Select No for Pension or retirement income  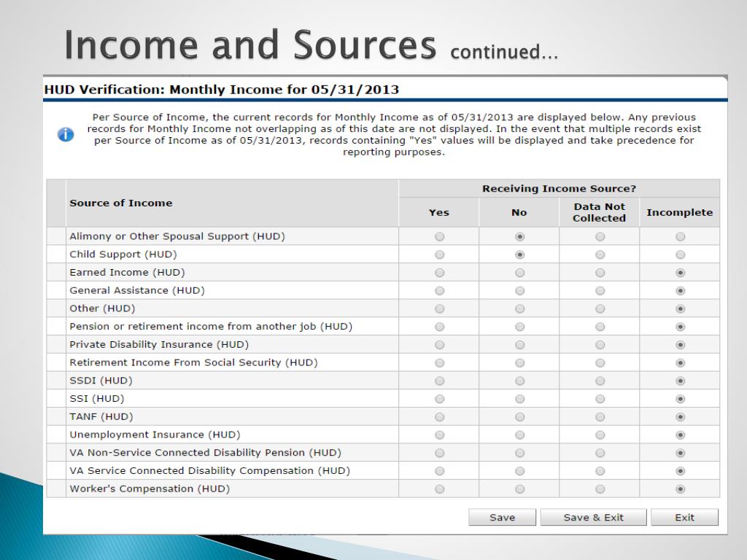[519, 327]
